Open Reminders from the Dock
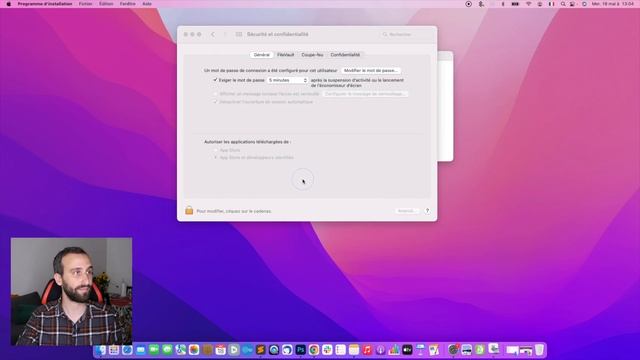This screenshot has width=640, height=360. (340, 350)
